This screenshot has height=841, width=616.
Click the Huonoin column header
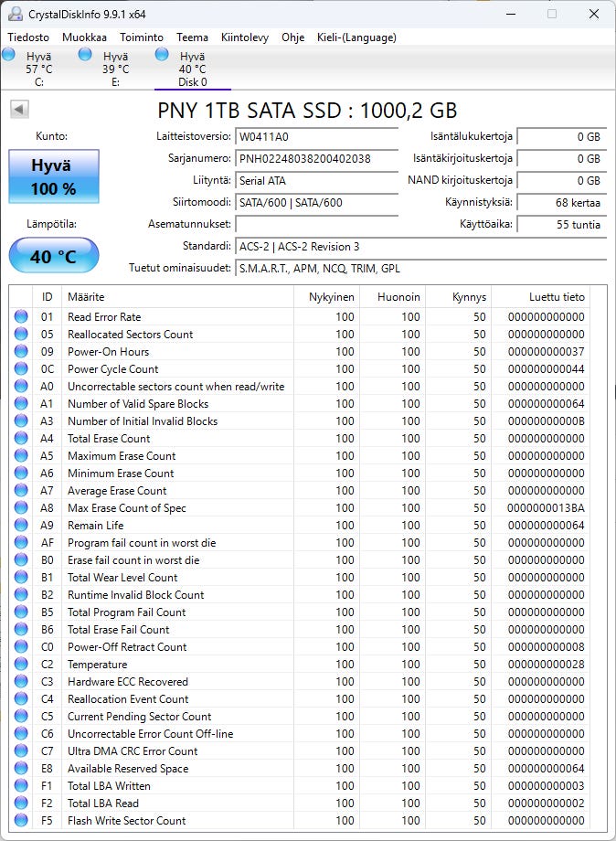pos(392,297)
